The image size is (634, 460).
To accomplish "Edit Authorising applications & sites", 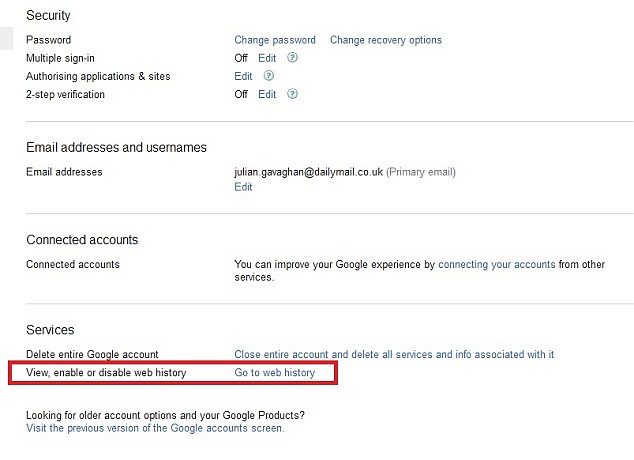I will 243,76.
